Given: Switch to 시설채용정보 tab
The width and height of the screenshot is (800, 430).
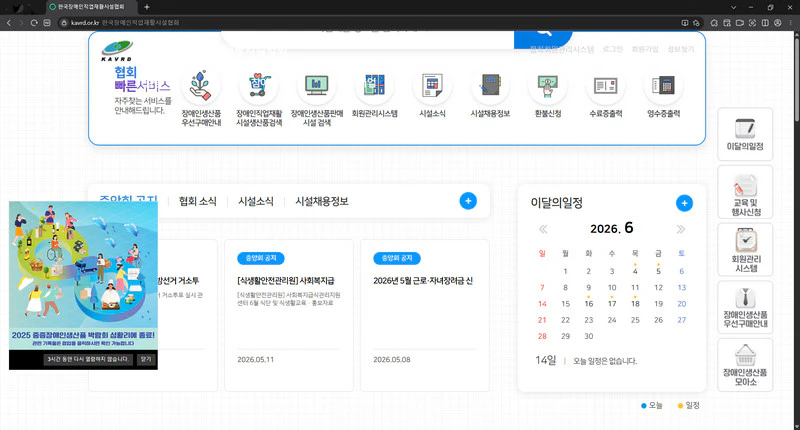Looking at the screenshot, I should [x=322, y=201].
